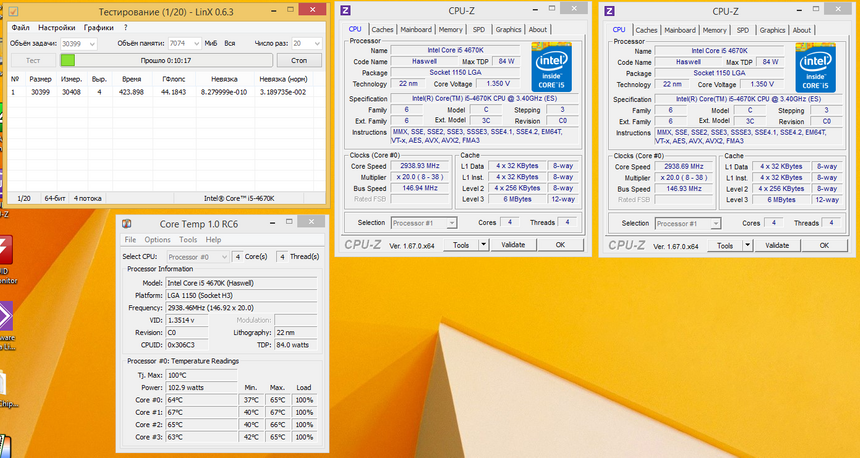Open the Настройки menu in LinX
Viewport: 860px width, 458px height.
tap(56, 27)
